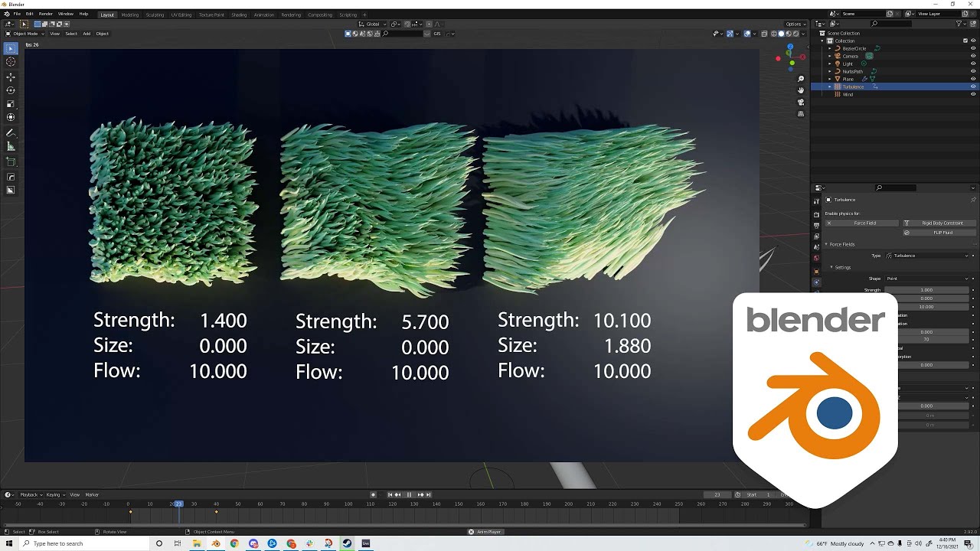Select the Rotate tool
This screenshot has height=551, width=980.
click(x=11, y=90)
